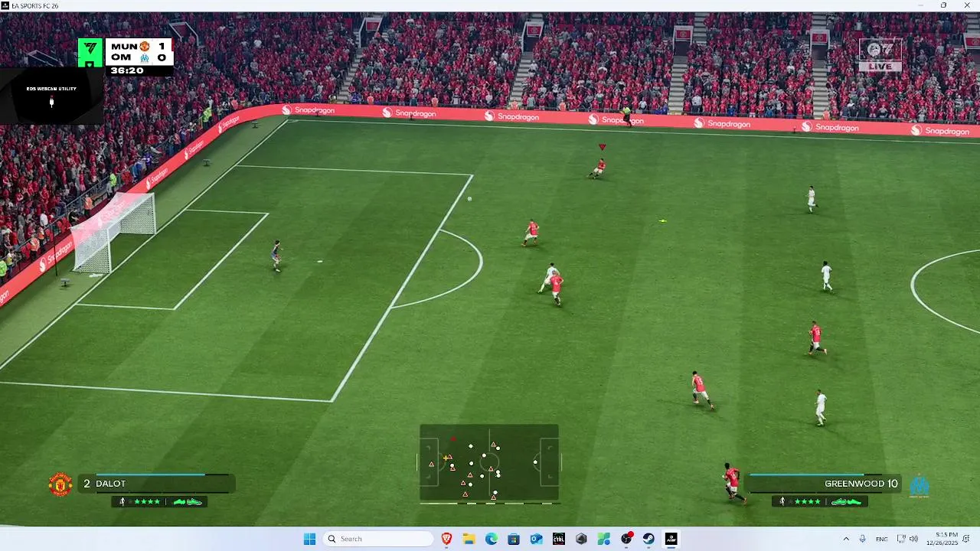Click MUN's score of 1
This screenshot has width=980, height=551.
tap(162, 47)
